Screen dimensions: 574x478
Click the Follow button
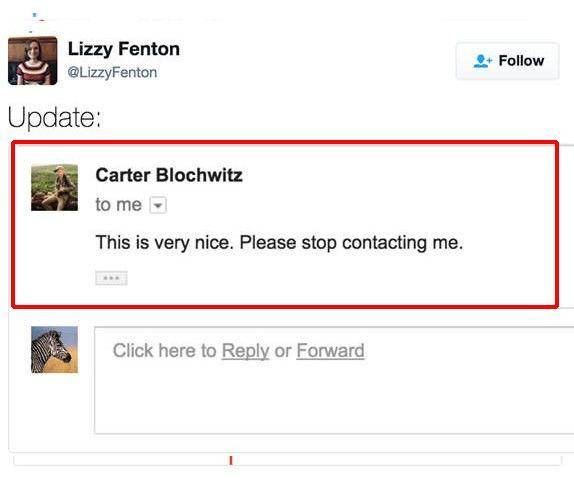tap(507, 61)
